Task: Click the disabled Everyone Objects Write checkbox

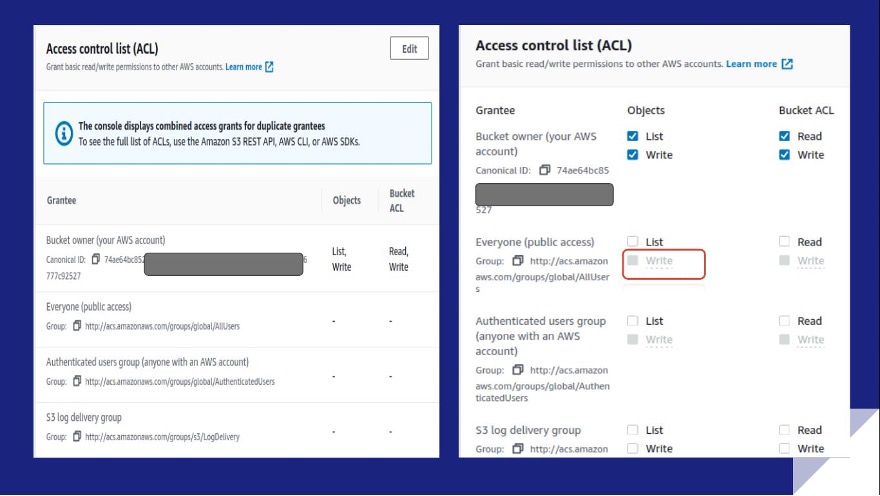Action: [x=633, y=261]
